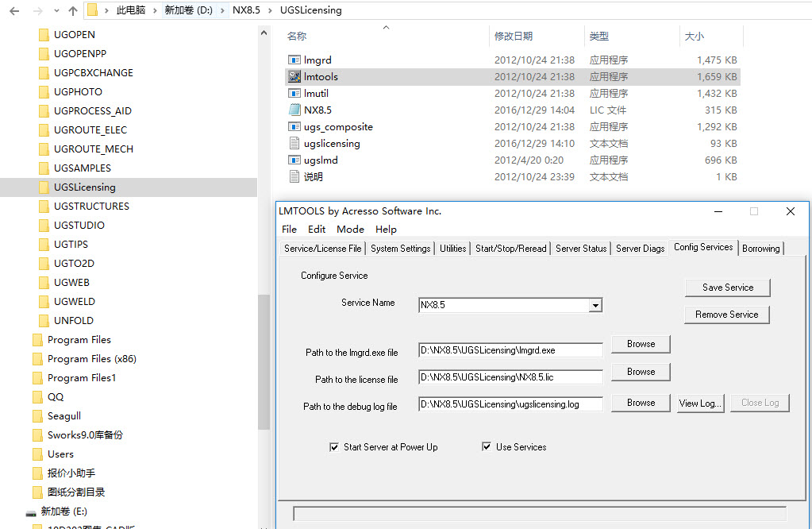Open the UGPROCESS_AID folder icon

(x=44, y=111)
